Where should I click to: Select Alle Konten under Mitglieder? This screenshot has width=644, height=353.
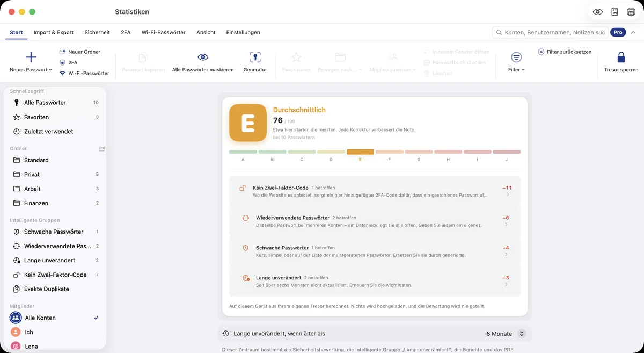click(55, 318)
